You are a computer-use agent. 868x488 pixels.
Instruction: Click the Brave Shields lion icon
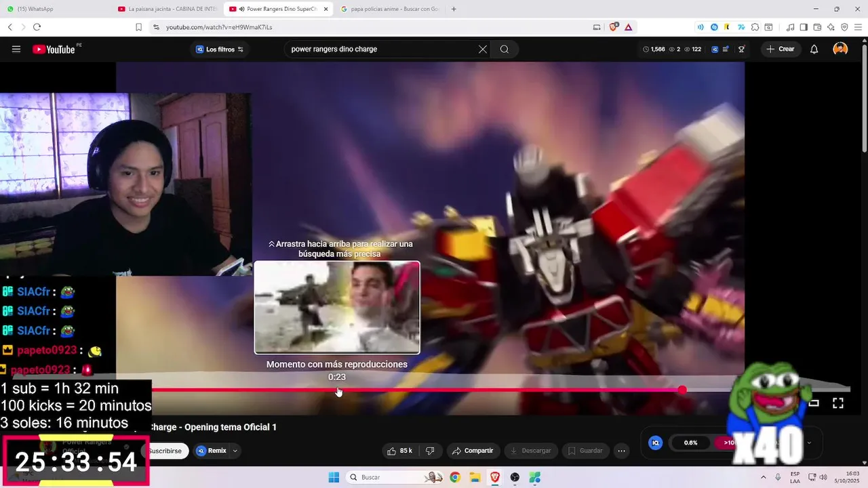click(613, 27)
